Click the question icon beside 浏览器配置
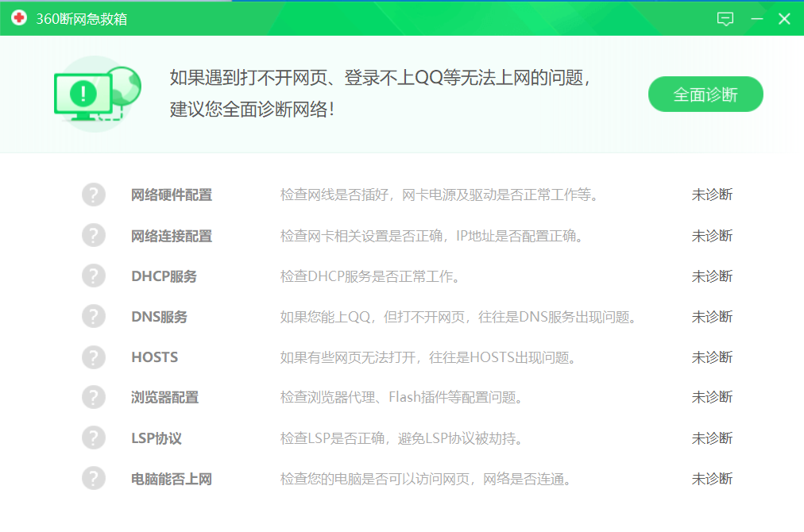The image size is (804, 532). click(94, 397)
